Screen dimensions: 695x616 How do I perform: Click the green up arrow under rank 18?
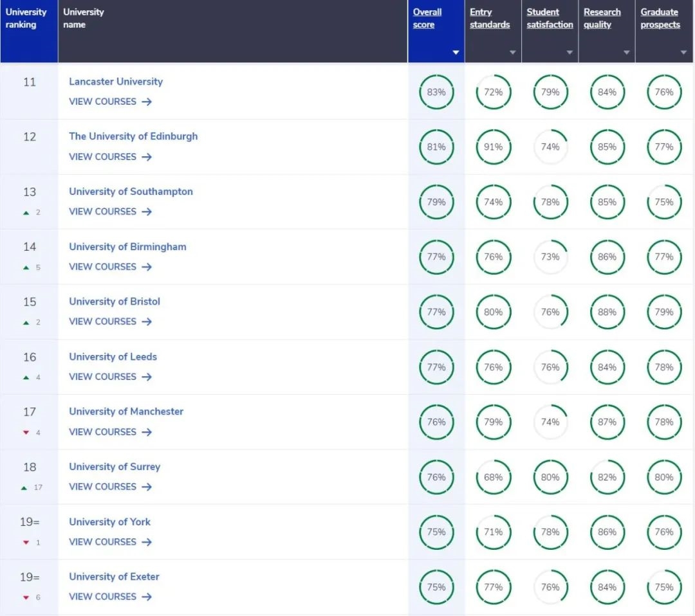(x=24, y=487)
